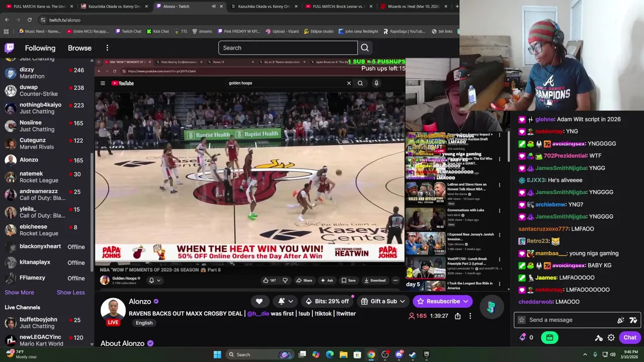Open the notification bell dropdown
This screenshot has width=644, height=362.
tap(286, 301)
